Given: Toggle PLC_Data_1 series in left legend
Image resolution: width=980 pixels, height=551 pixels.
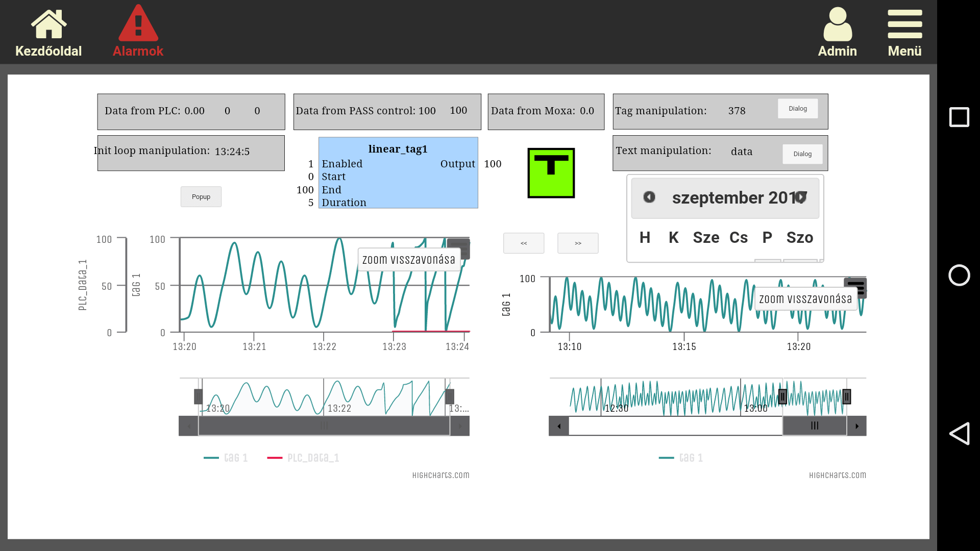Looking at the screenshot, I should (x=303, y=458).
